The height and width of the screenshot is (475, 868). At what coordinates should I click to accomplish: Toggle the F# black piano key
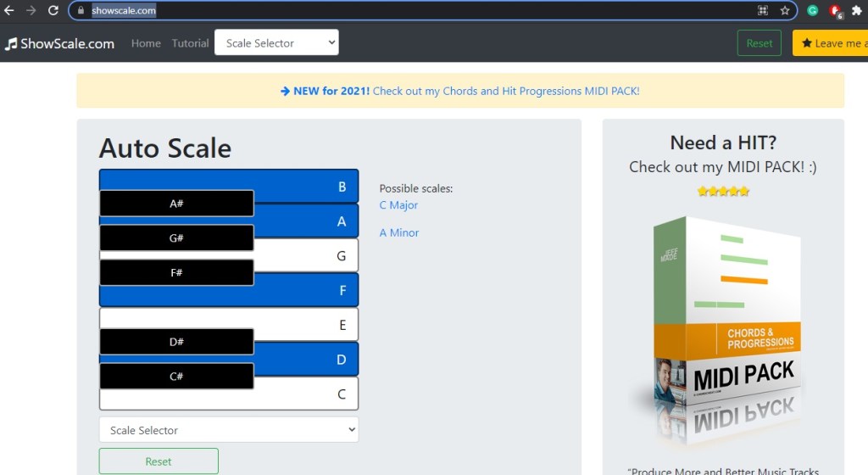pos(176,272)
